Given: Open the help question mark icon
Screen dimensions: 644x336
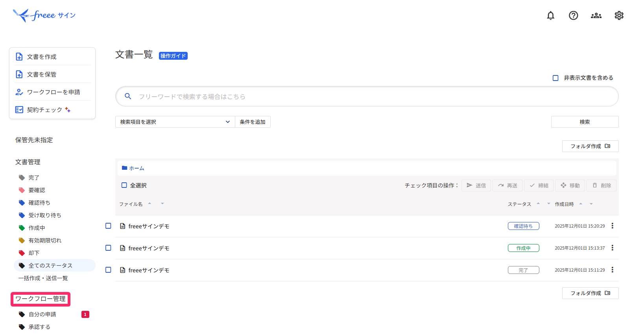Looking at the screenshot, I should (x=573, y=15).
